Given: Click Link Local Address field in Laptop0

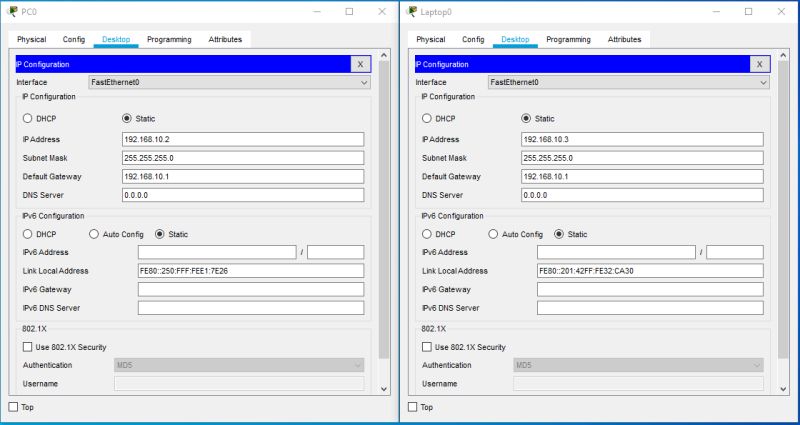Looking at the screenshot, I should point(651,271).
